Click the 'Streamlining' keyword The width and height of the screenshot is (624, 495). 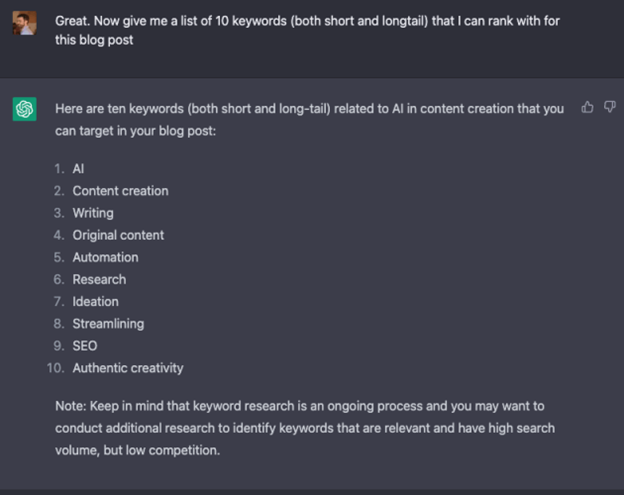108,323
